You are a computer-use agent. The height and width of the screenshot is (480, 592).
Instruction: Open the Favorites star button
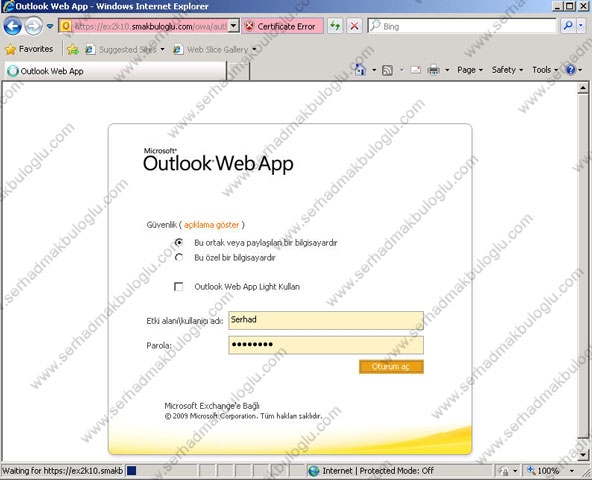[29, 49]
